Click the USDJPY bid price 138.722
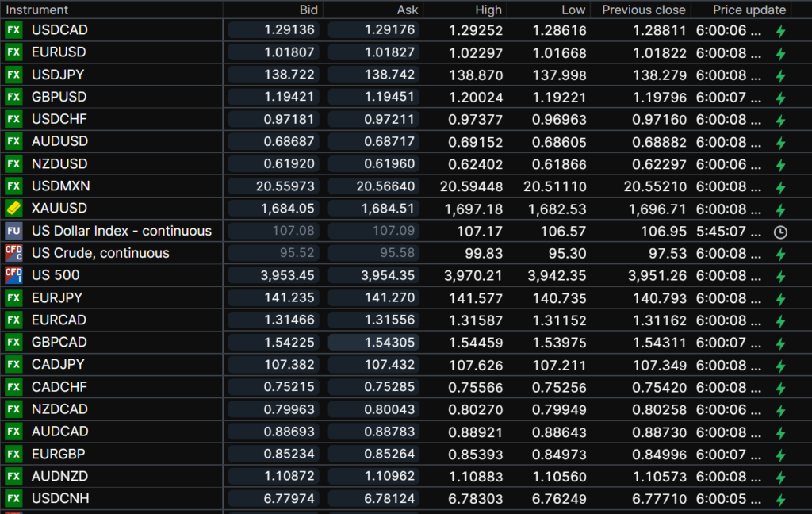 [289, 75]
